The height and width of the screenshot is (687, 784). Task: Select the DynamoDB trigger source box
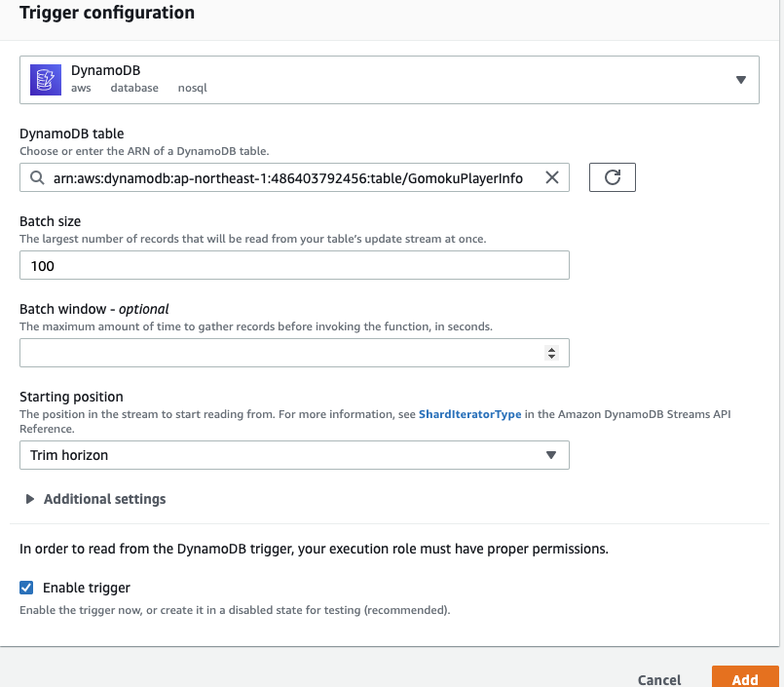pyautogui.click(x=390, y=80)
